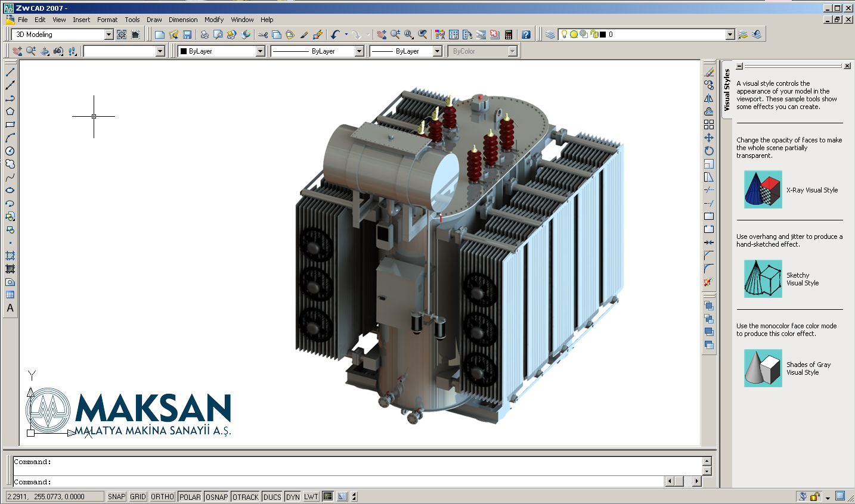This screenshot has width=855, height=504.
Task: Toggle ORTHO mode in status bar
Action: (x=162, y=497)
